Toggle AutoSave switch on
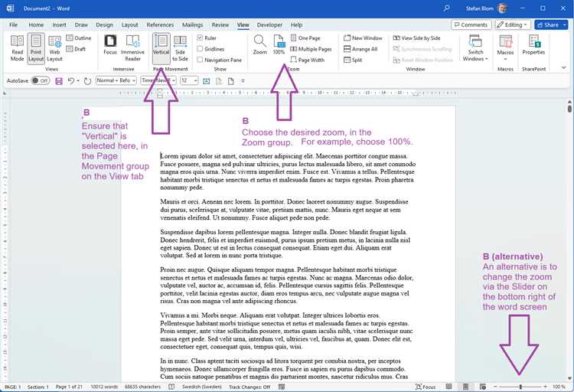This screenshot has width=574, height=392. tap(41, 80)
